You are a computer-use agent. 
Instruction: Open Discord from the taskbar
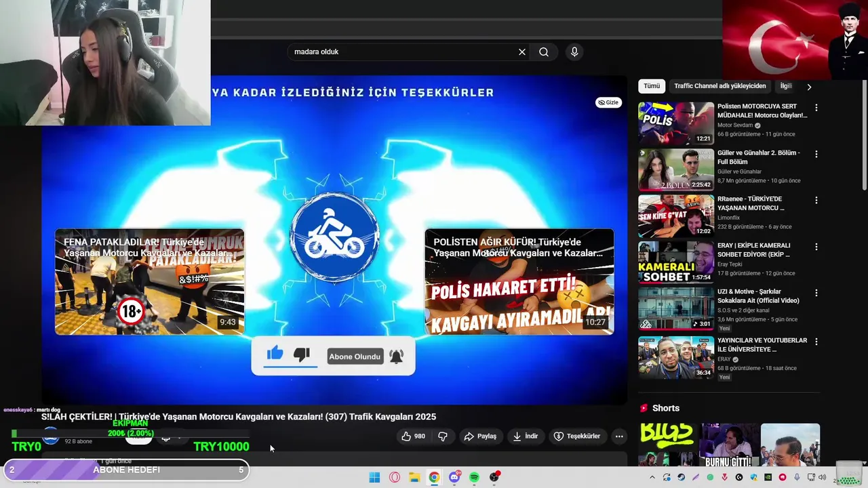tap(454, 477)
